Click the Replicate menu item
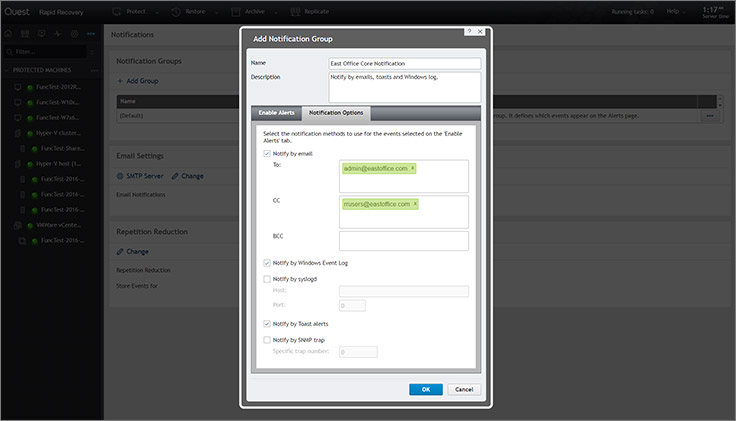The width and height of the screenshot is (736, 421). pyautogui.click(x=316, y=11)
